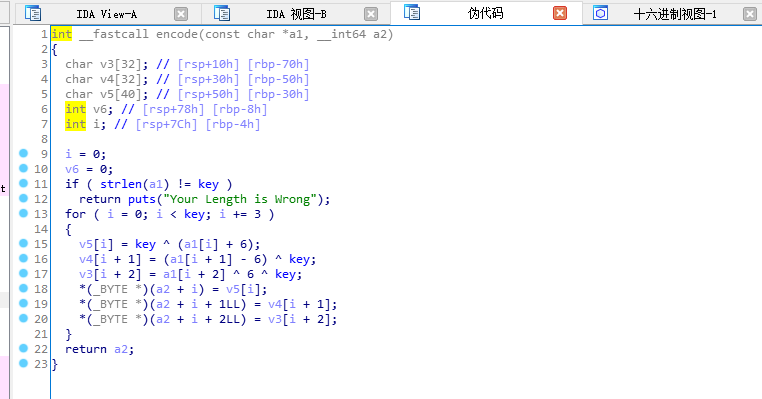Toggle breakpoint dot on line 20
The height and width of the screenshot is (399, 762).
tap(23, 318)
